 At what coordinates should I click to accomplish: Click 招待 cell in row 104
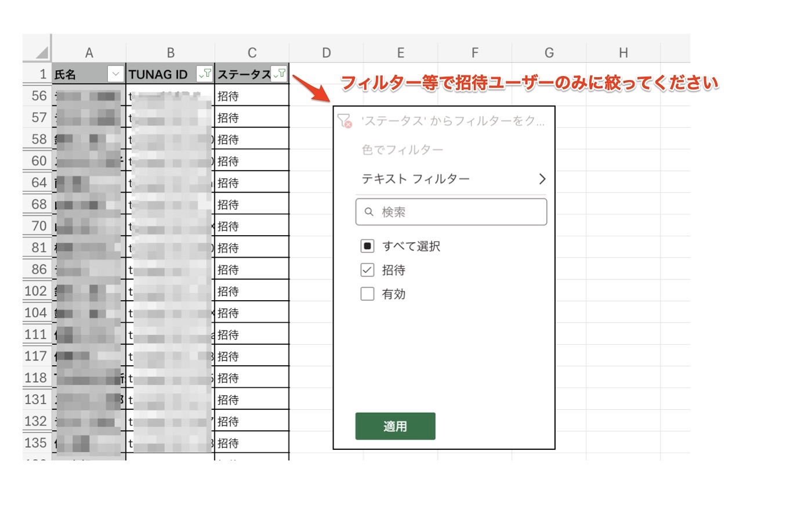pyautogui.click(x=252, y=312)
